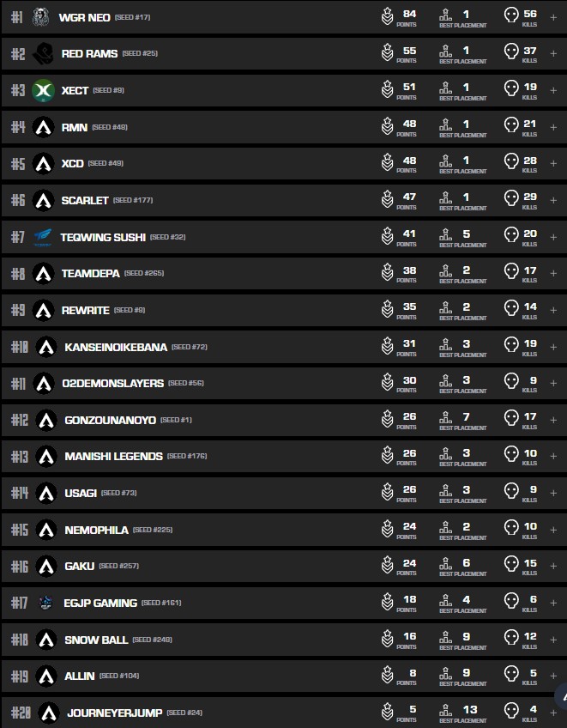Open the KANSEINOIKEBANA team link
567x728 pixels.
point(115,347)
